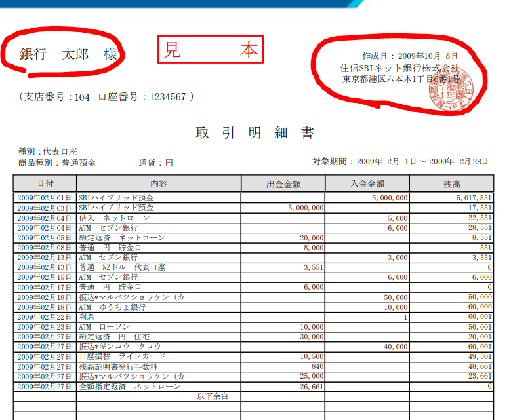
Task: Select the withdrawal amount 25,000
Action: pos(312,376)
